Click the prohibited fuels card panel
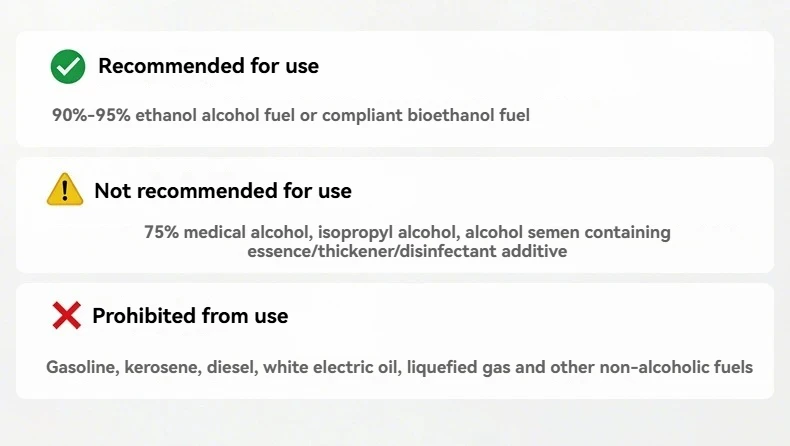 click(x=395, y=341)
